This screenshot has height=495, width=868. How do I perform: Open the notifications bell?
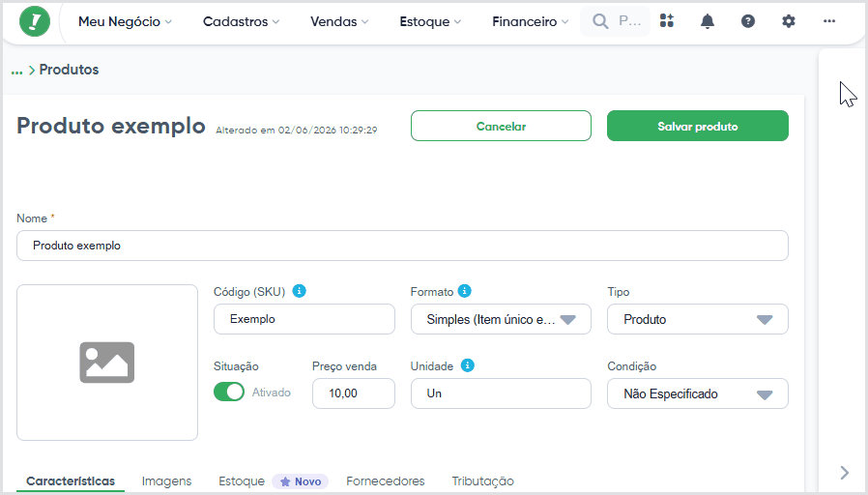(x=708, y=21)
